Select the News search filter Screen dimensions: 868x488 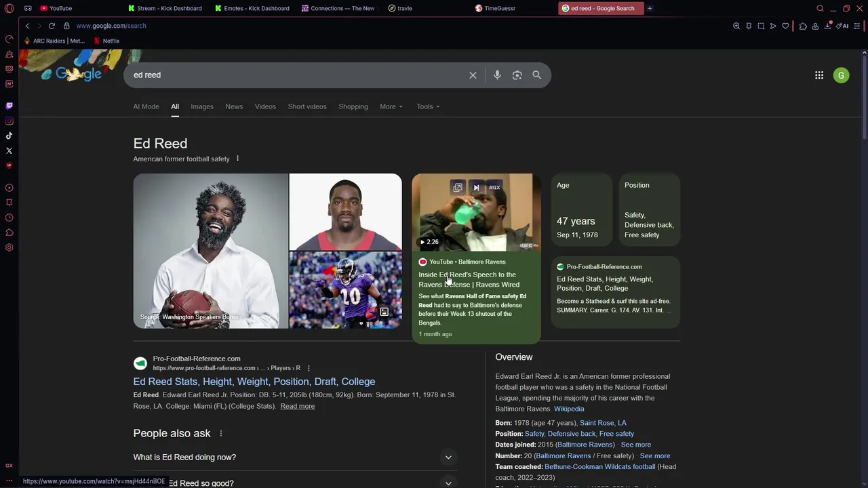[234, 106]
